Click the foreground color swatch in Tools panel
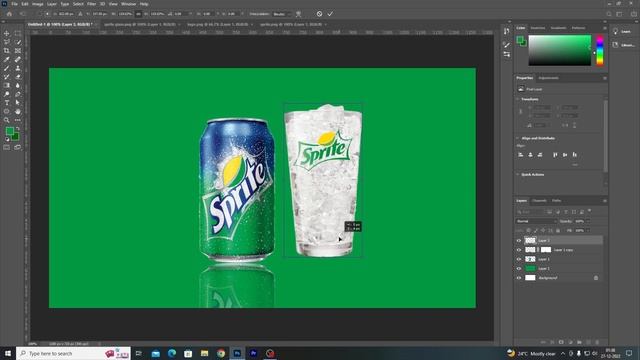The width and height of the screenshot is (640, 360). point(9,131)
